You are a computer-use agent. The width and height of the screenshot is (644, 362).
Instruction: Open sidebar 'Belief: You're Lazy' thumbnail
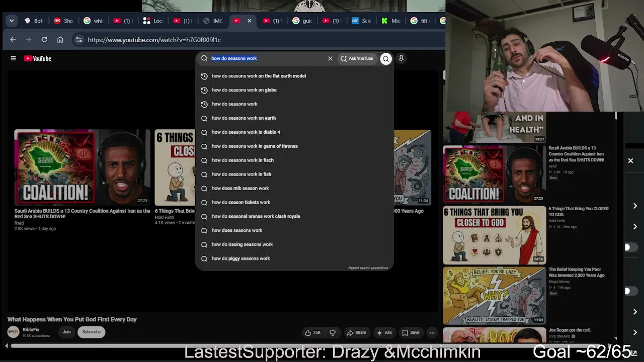pyautogui.click(x=494, y=296)
